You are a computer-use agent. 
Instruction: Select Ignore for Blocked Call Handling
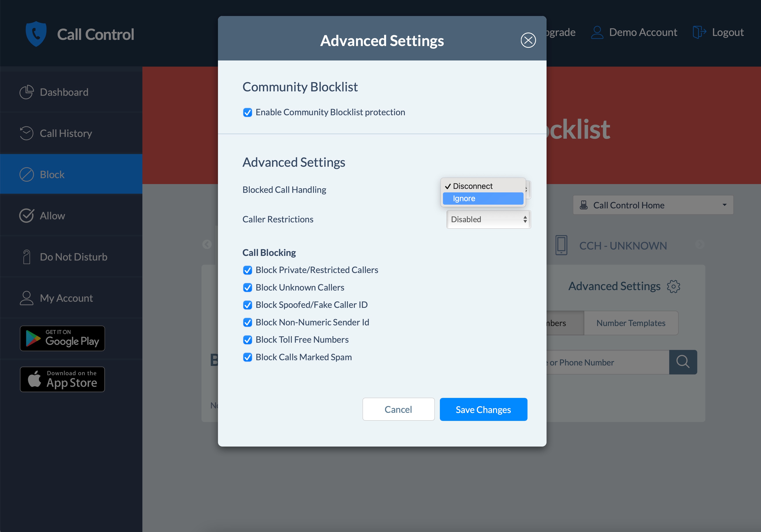tap(483, 198)
